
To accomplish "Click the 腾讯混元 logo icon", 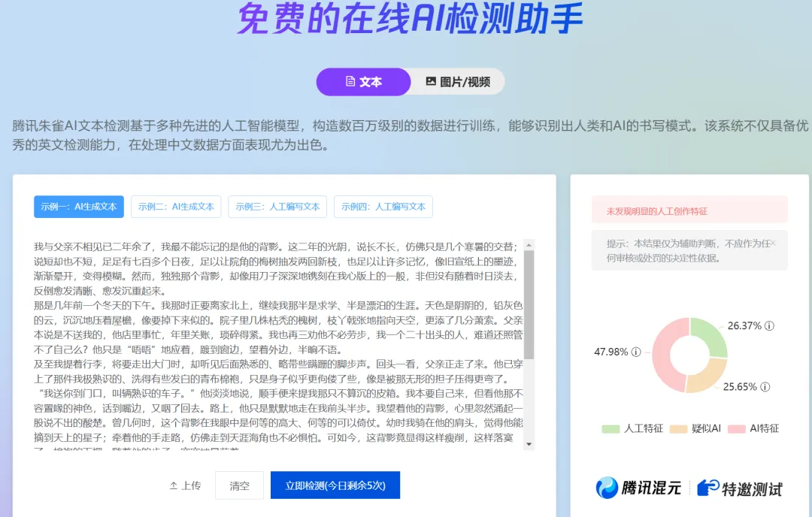I will tap(606, 486).
